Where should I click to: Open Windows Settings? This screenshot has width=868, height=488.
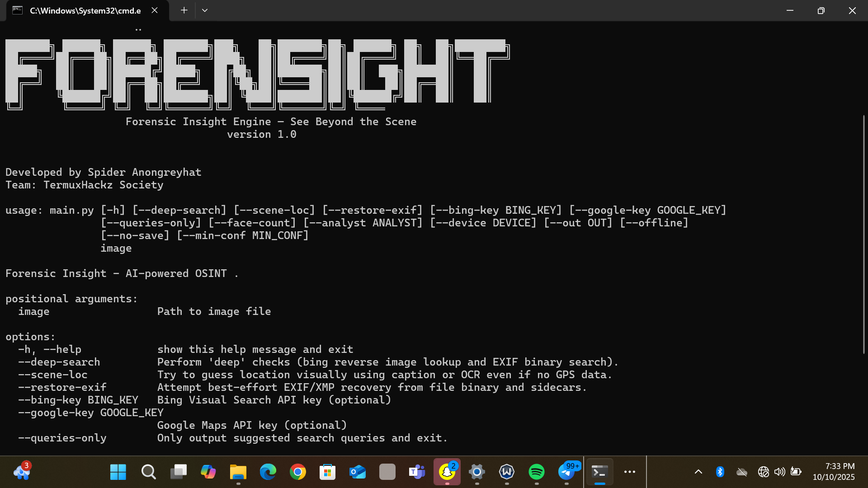pos(477,472)
